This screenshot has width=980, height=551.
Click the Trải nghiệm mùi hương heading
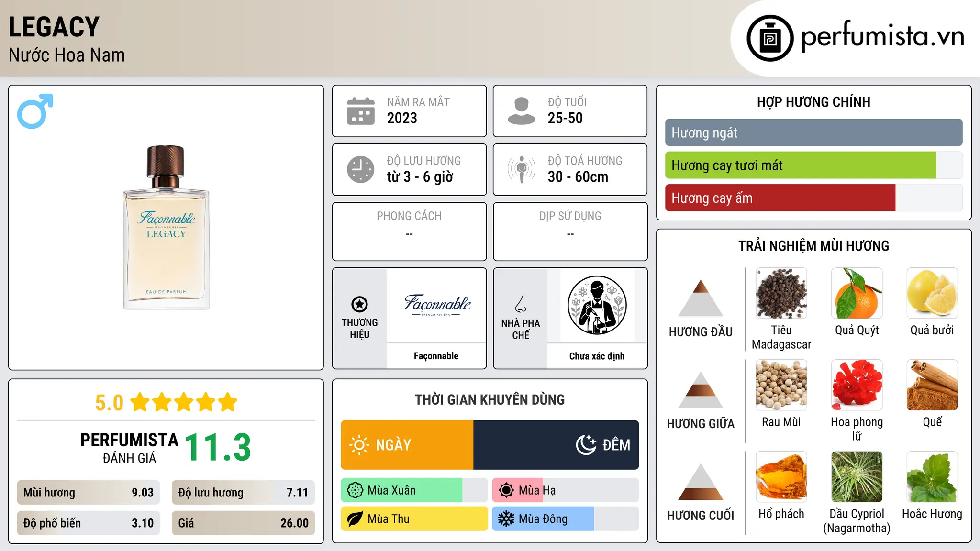813,246
